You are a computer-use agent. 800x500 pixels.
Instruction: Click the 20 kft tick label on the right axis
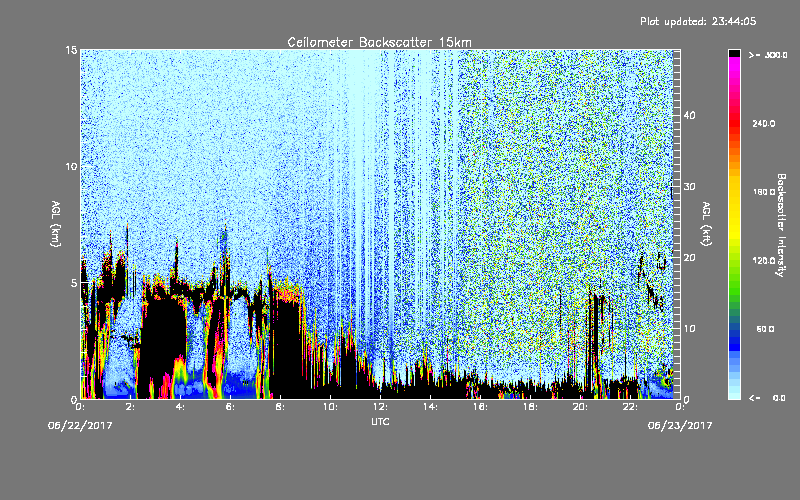[x=689, y=257]
